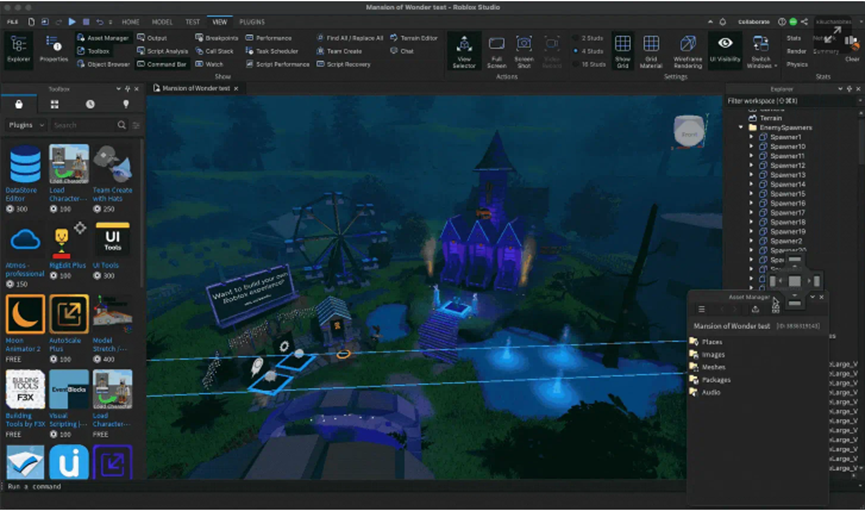The width and height of the screenshot is (865, 511).
Task: Toggle Wireframe Rendering
Action: pyautogui.click(x=687, y=51)
